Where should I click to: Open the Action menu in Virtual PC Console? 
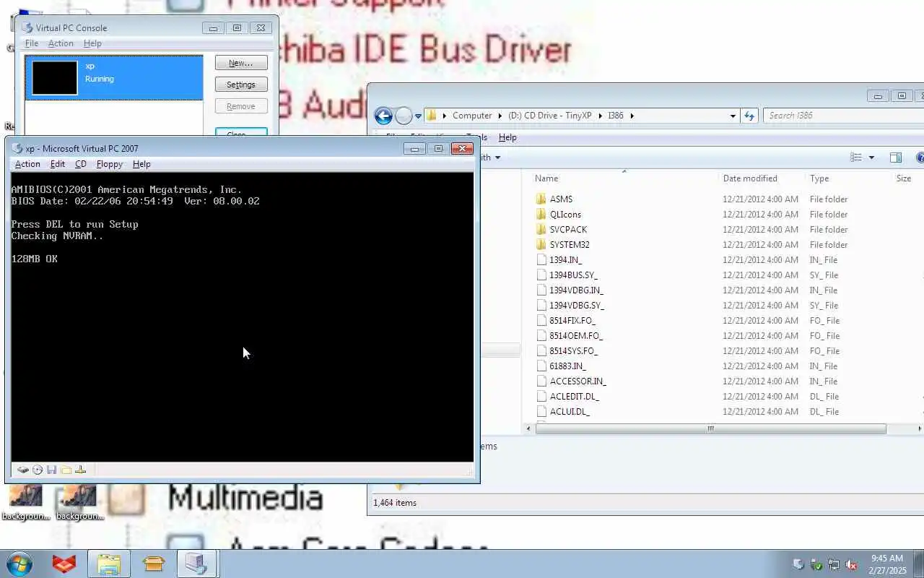pos(61,43)
